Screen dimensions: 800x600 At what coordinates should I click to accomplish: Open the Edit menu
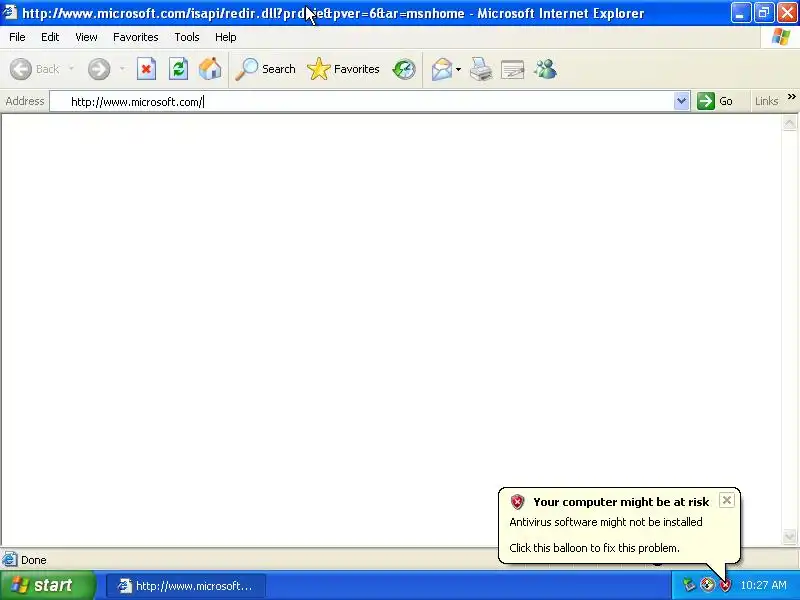pyautogui.click(x=50, y=37)
